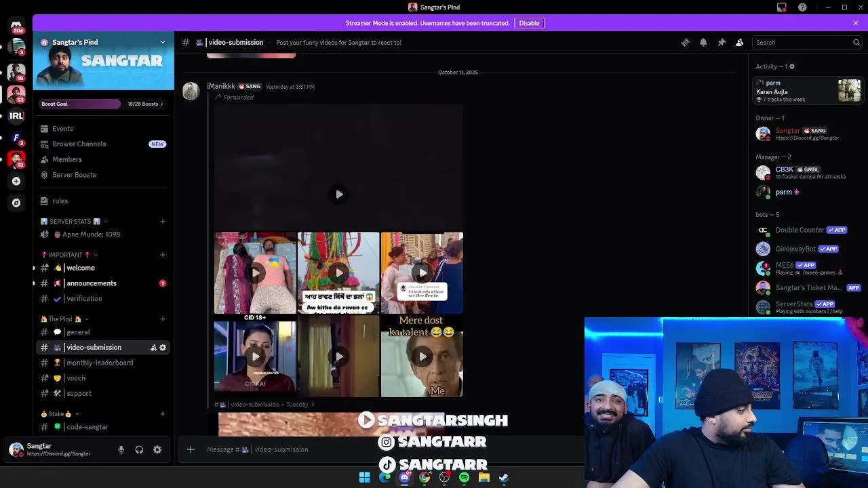Screen dimensions: 868x488
Task: Play the 'Mere dost ka talent' video
Action: pos(422,357)
